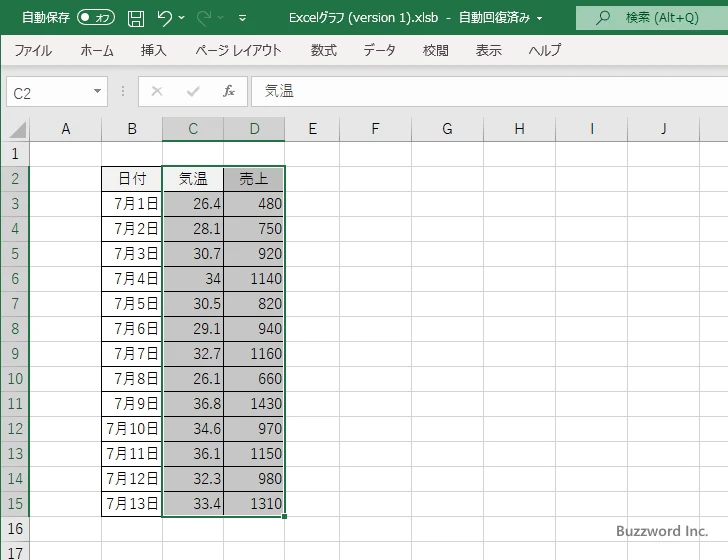Click sales cell 750
This screenshot has width=728, height=560.
254,229
